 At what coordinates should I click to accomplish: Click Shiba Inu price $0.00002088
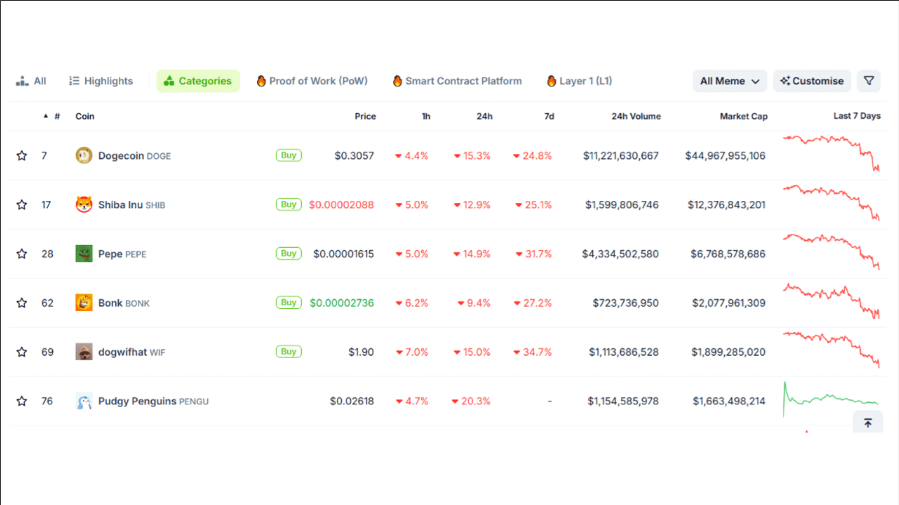tap(341, 205)
